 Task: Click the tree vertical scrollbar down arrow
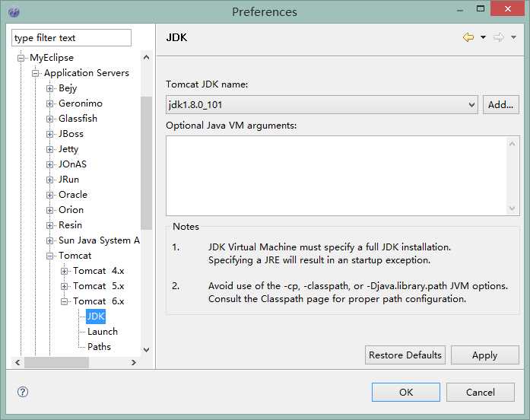146,350
